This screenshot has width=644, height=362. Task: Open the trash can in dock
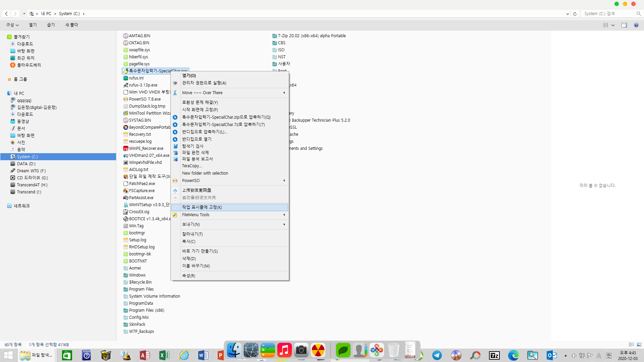pos(393,350)
